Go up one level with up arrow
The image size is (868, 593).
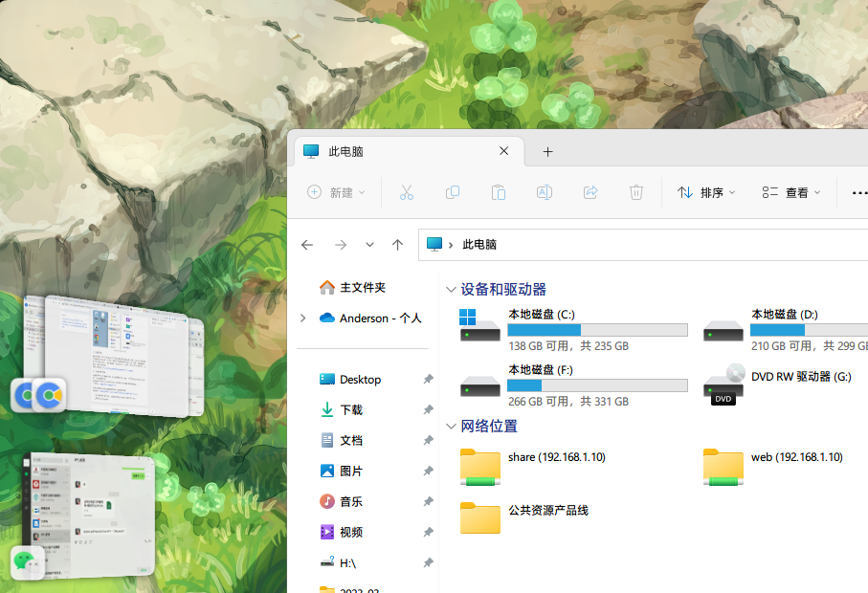[397, 245]
